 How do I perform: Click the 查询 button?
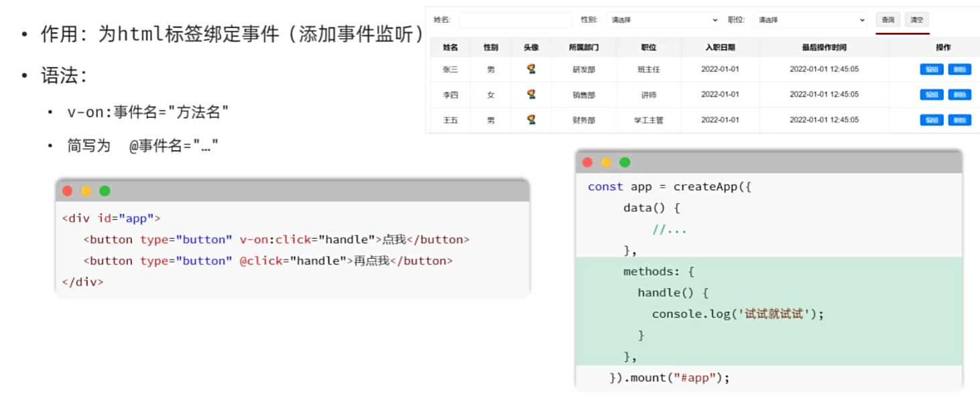[887, 20]
